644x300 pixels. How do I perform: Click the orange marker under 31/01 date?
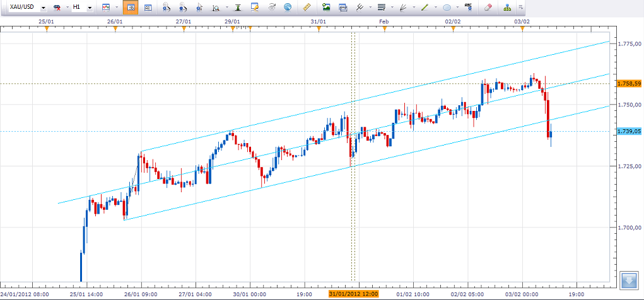click(319, 28)
